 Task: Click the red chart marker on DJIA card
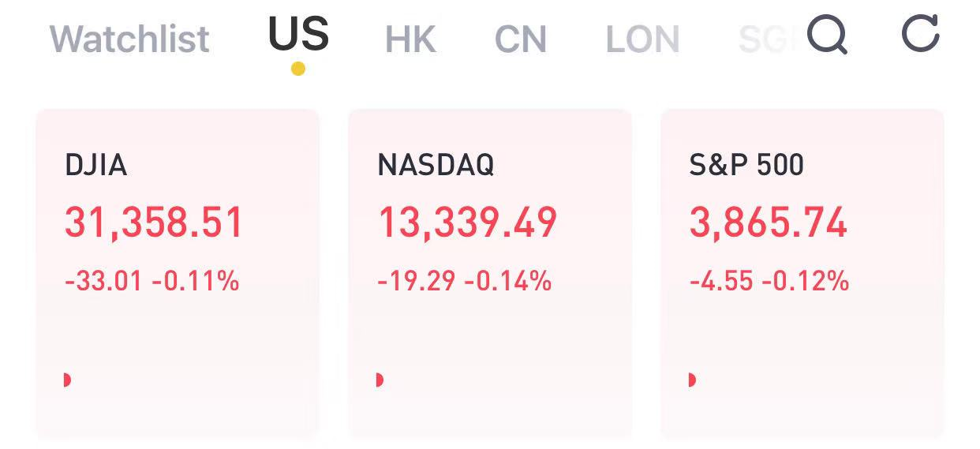tap(67, 380)
